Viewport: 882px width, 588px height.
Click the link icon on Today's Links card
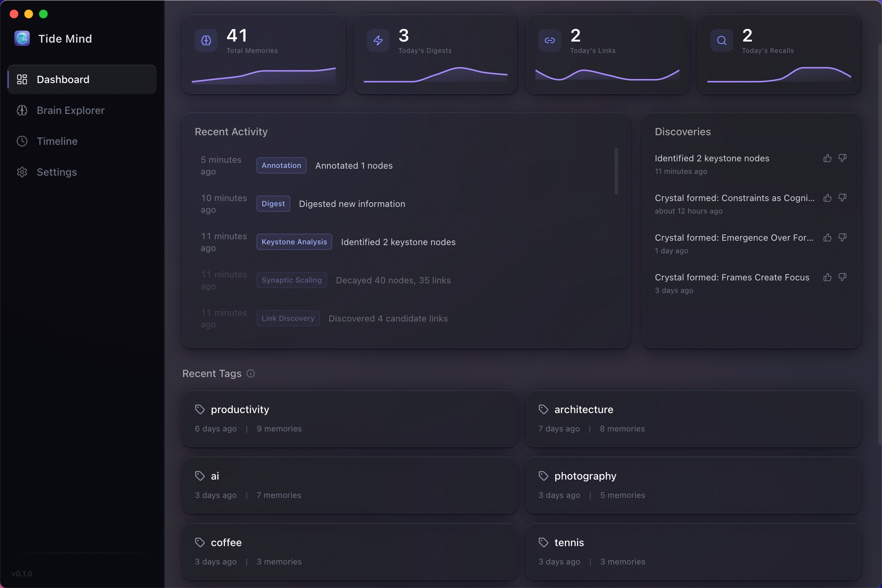click(x=549, y=40)
